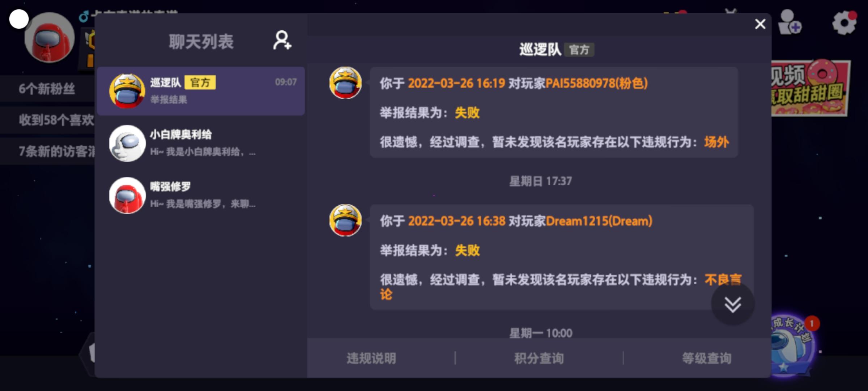Close the chat window with X
The height and width of the screenshot is (391, 868).
pyautogui.click(x=760, y=24)
